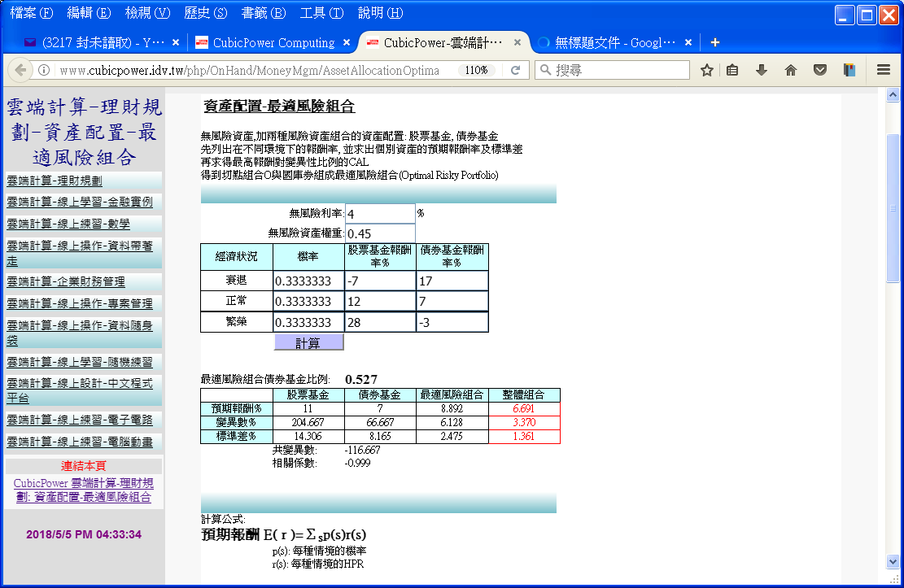Open 雲端計算-線上練習-電子電路 link
Screen dimensions: 904x588
[80, 420]
